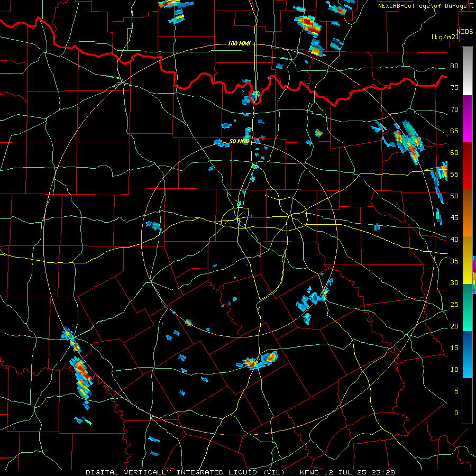This screenshot has height=476, width=476.
Task: Click the NIDS label above the scale
Action: coord(465,32)
